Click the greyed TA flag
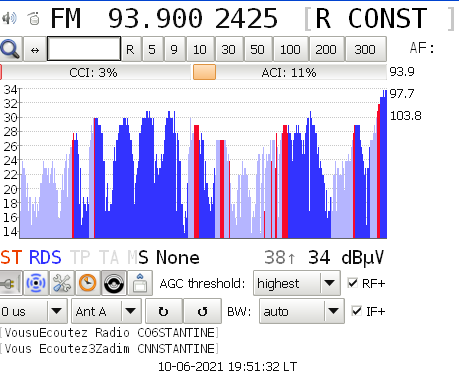This screenshot has height=375, width=459. click(x=109, y=258)
